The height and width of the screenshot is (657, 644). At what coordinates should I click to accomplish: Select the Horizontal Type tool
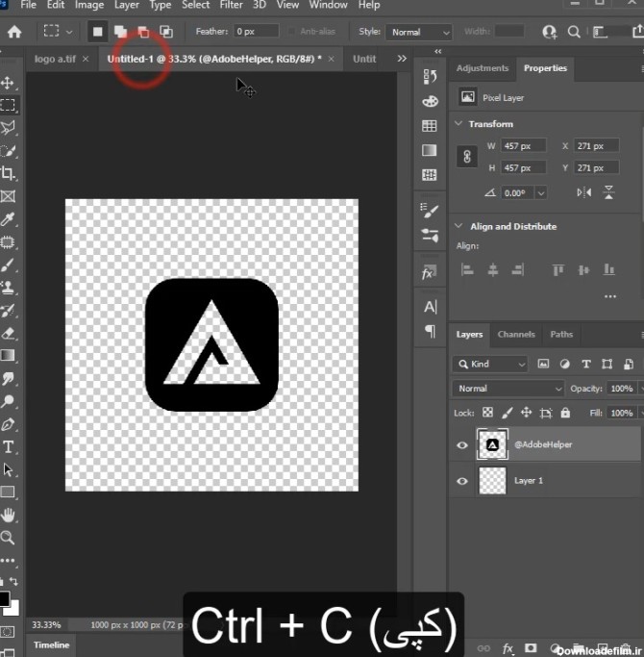pyautogui.click(x=8, y=446)
